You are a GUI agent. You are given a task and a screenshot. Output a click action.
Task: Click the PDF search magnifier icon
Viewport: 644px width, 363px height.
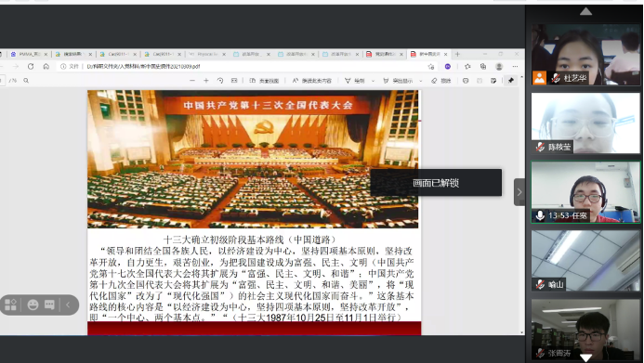(x=26, y=81)
